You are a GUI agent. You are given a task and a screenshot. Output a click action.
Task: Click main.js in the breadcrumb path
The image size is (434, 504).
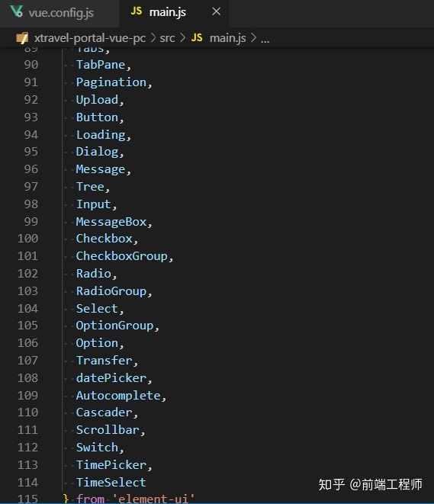[227, 38]
